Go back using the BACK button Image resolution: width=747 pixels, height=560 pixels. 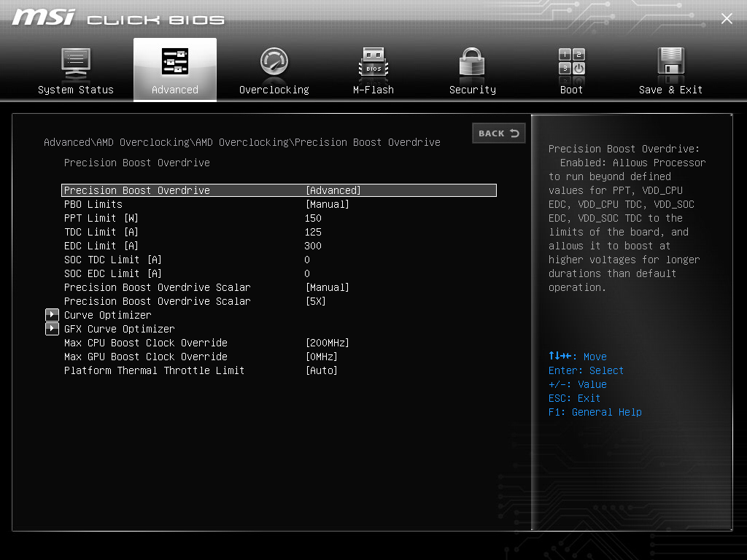point(498,133)
